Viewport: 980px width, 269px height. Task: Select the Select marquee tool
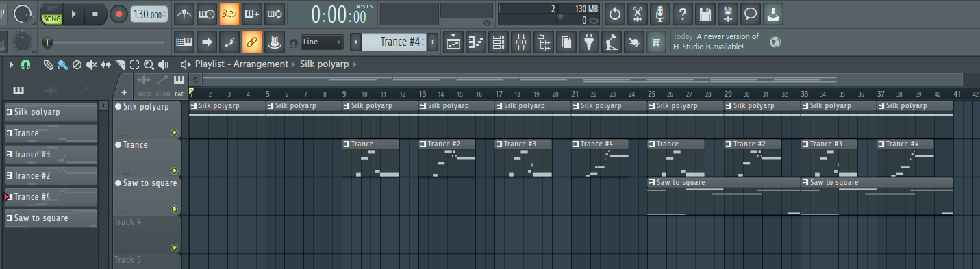pos(134,64)
